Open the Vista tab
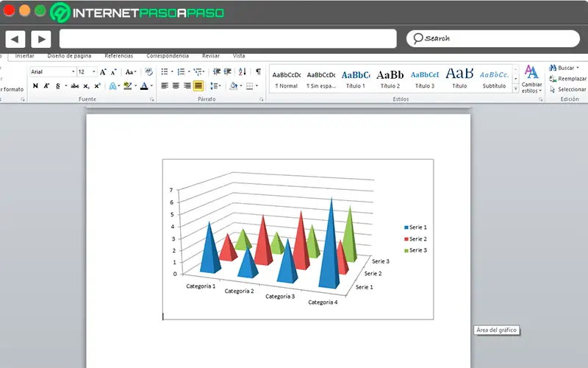Viewport: 588px width, 368px height. [239, 56]
